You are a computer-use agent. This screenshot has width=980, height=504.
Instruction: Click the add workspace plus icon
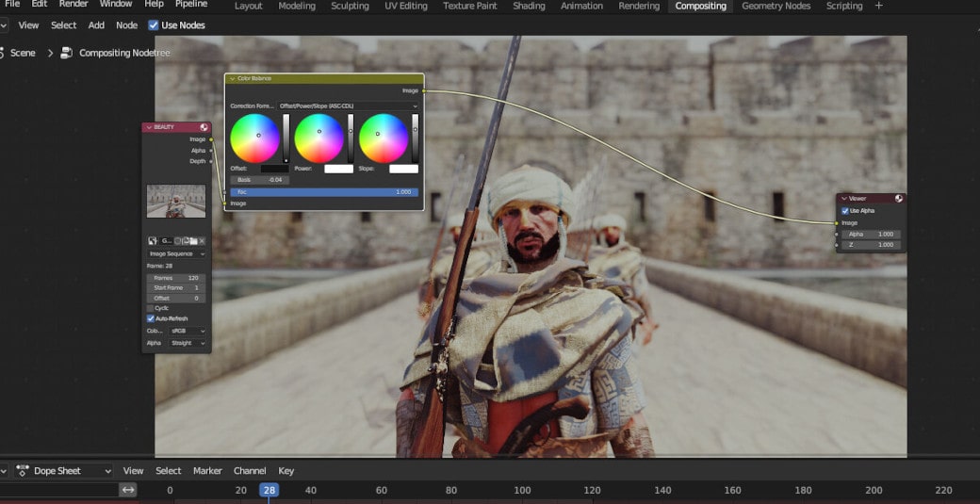coord(879,6)
